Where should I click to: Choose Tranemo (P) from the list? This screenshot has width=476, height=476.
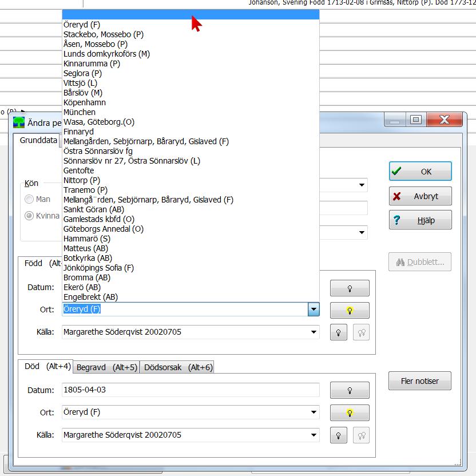pyautogui.click(x=191, y=190)
